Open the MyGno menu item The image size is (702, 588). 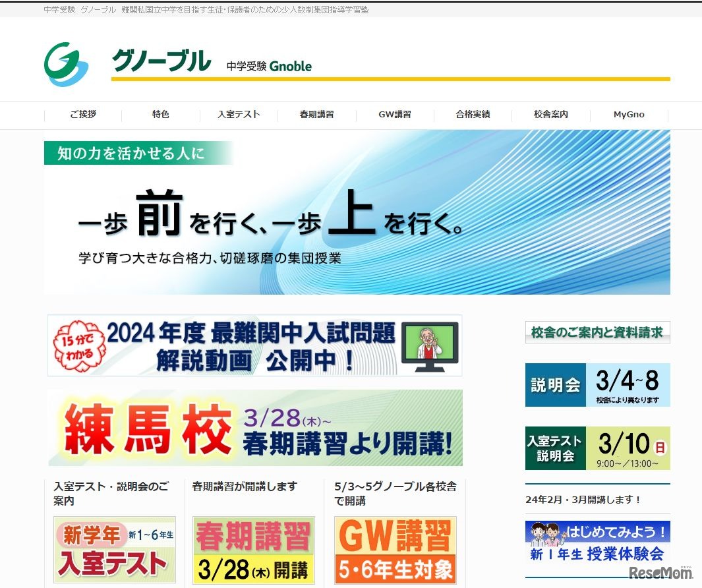click(629, 114)
